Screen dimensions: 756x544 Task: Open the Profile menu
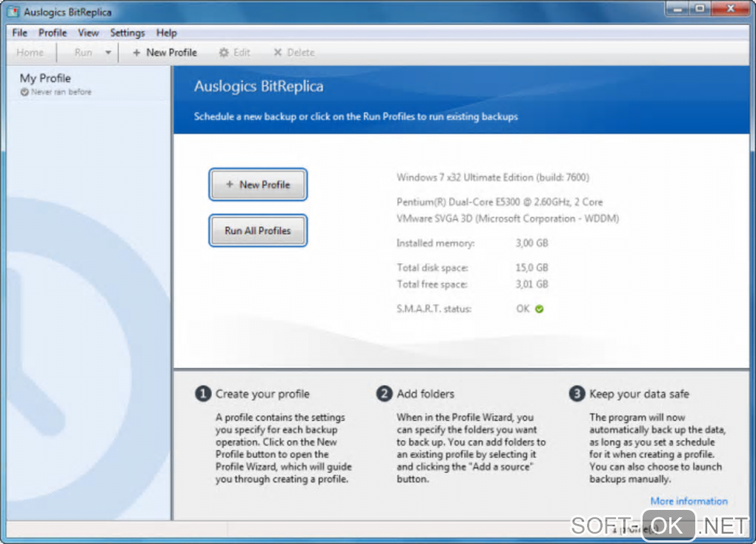53,33
